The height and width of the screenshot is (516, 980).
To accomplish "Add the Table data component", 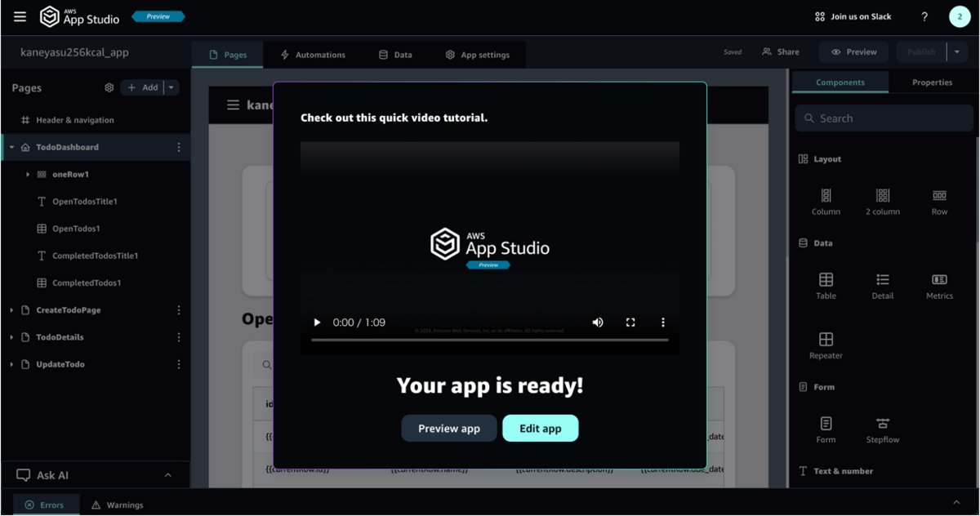I will click(826, 286).
